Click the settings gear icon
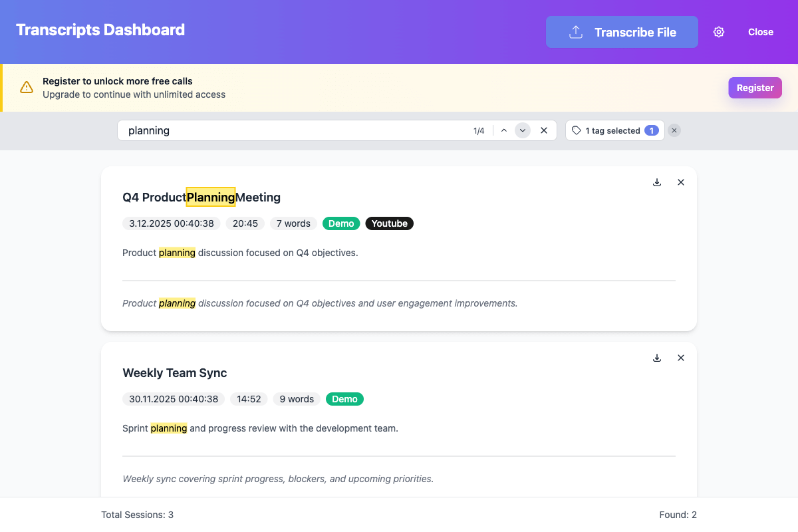This screenshot has height=532, width=798. point(718,31)
